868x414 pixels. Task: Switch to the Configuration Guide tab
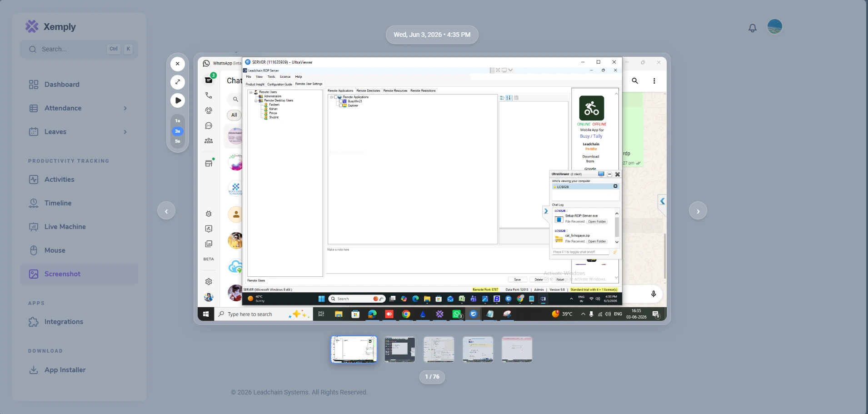279,84
